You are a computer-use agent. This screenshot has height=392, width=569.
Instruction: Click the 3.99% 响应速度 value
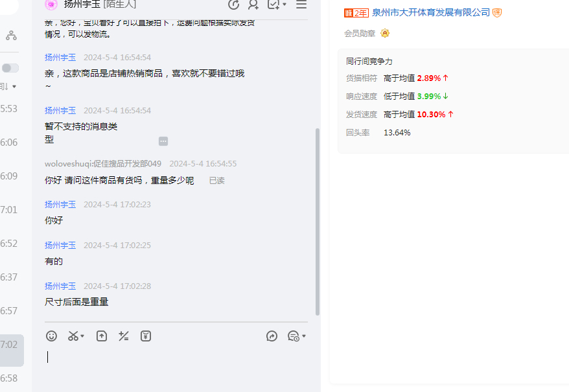click(429, 96)
